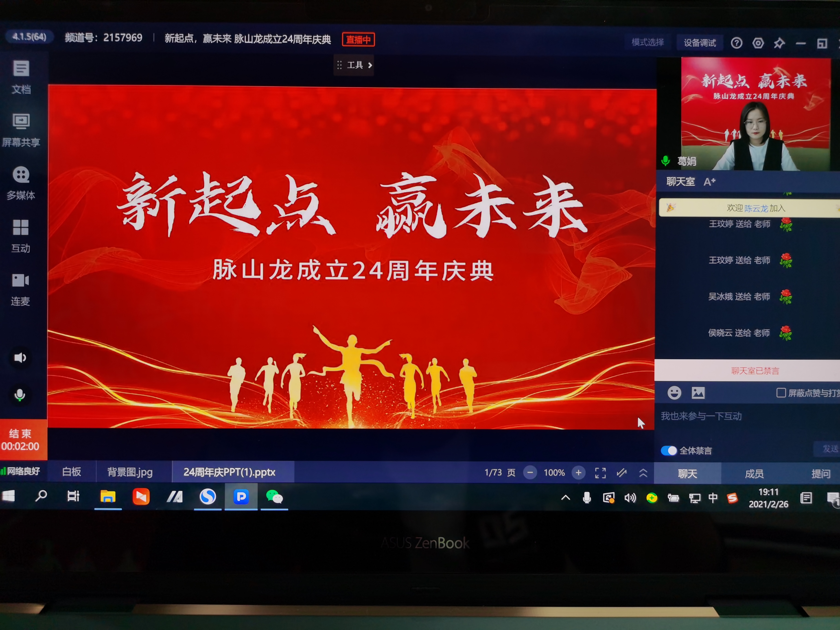Open the Windows taskbar search
The height and width of the screenshot is (630, 840).
click(41, 496)
